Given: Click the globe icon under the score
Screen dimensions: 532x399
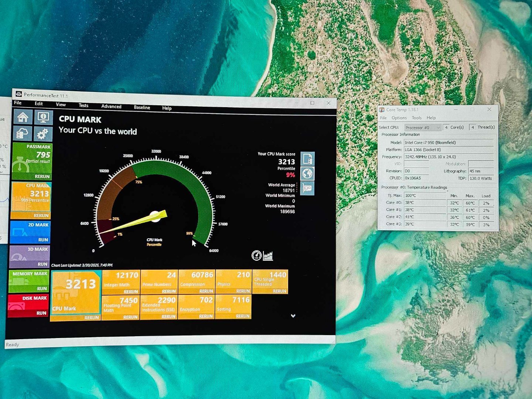Looking at the screenshot, I should [307, 174].
